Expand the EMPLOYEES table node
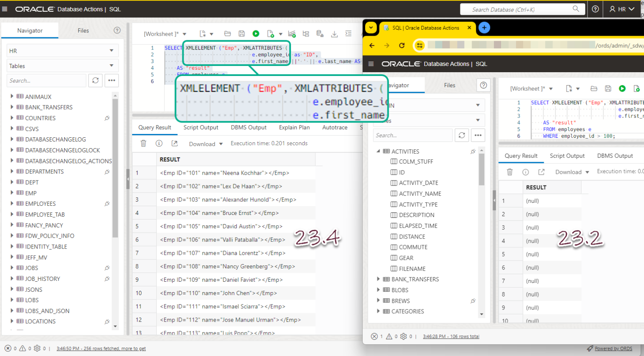This screenshot has width=644, height=356. tap(12, 203)
